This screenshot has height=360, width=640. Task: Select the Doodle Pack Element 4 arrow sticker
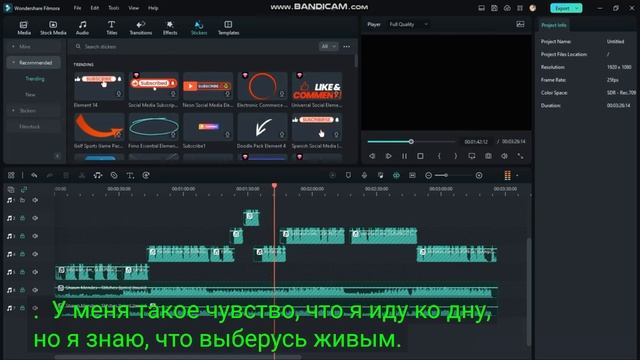click(262, 127)
